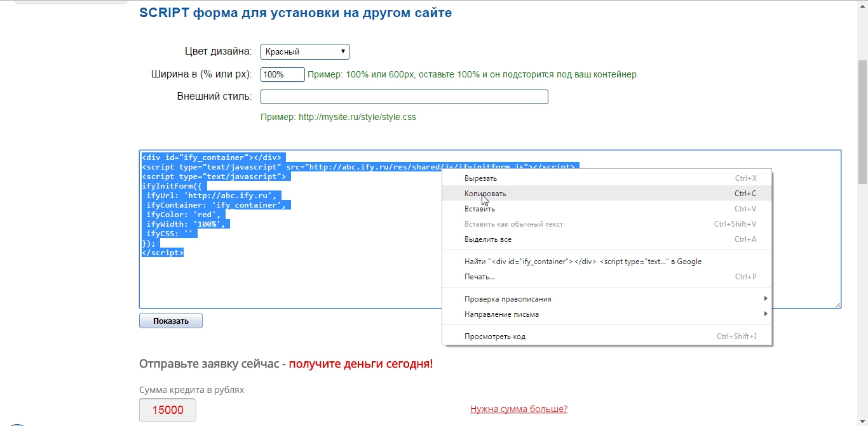Choose Вставить from the context menu
This screenshot has width=868, height=426.
pyautogui.click(x=607, y=209)
